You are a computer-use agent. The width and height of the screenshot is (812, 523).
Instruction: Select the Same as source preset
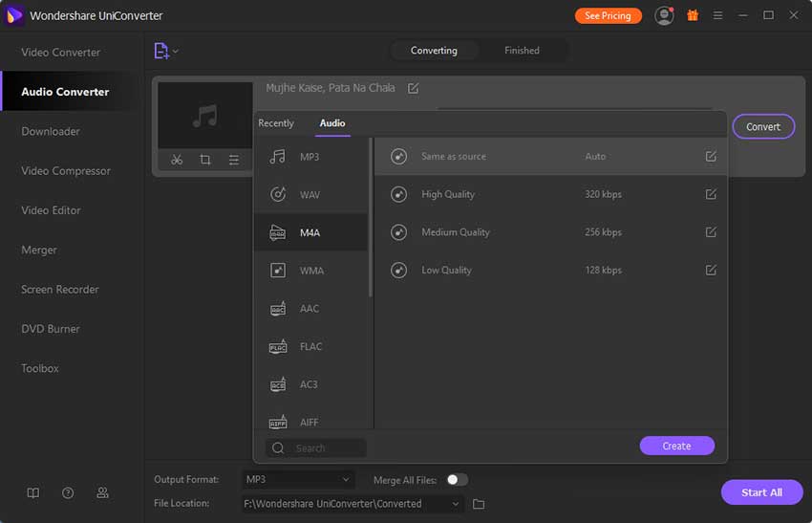coord(550,156)
